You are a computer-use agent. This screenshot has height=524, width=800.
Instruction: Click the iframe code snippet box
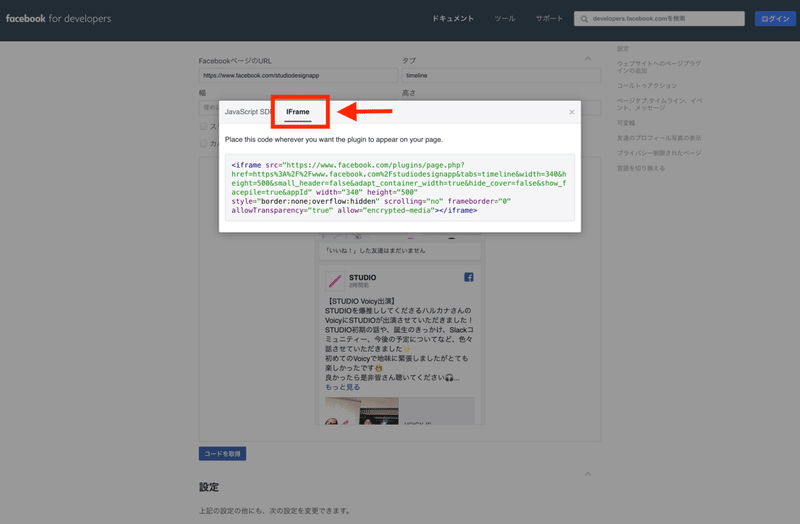[x=400, y=188]
